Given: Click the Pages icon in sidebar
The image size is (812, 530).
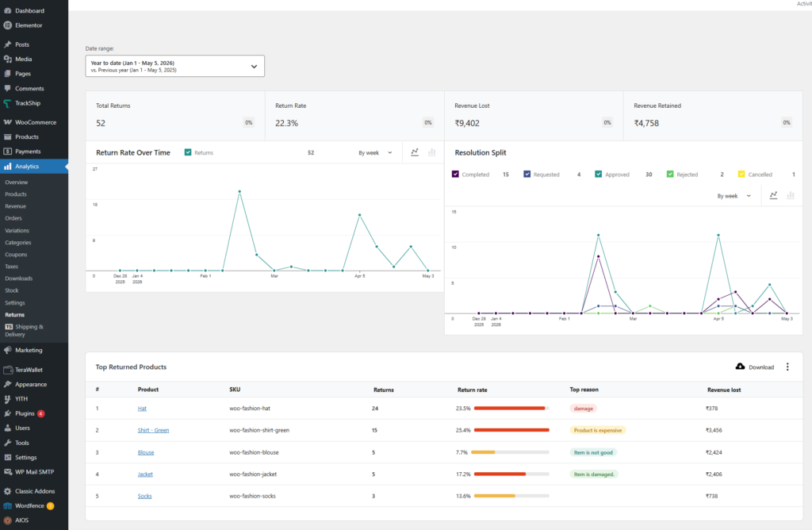Looking at the screenshot, I should pyautogui.click(x=8, y=74).
